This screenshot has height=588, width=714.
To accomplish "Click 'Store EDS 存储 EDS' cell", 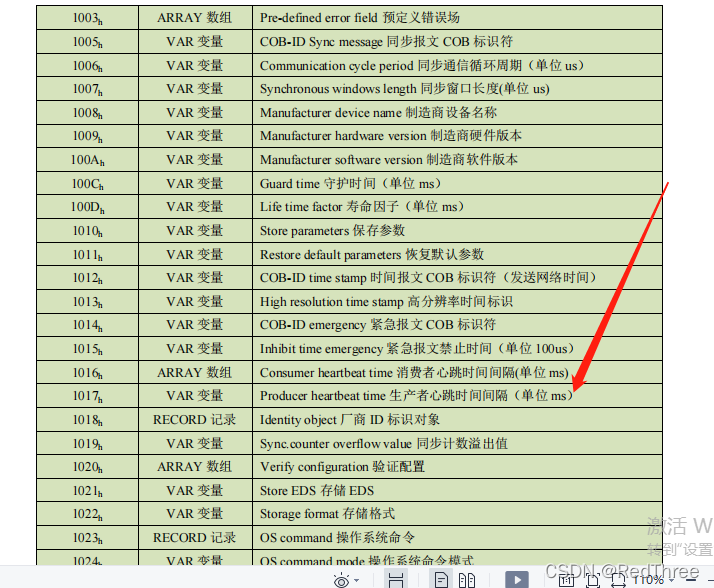I will point(457,491).
